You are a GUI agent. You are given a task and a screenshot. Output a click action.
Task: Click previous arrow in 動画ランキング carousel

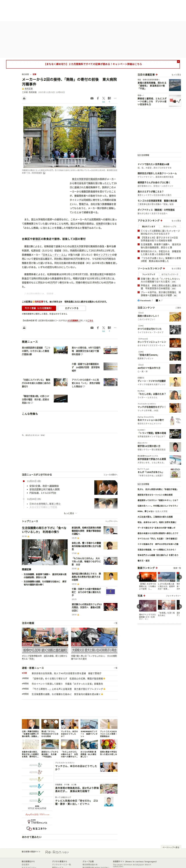pos(139,578)
